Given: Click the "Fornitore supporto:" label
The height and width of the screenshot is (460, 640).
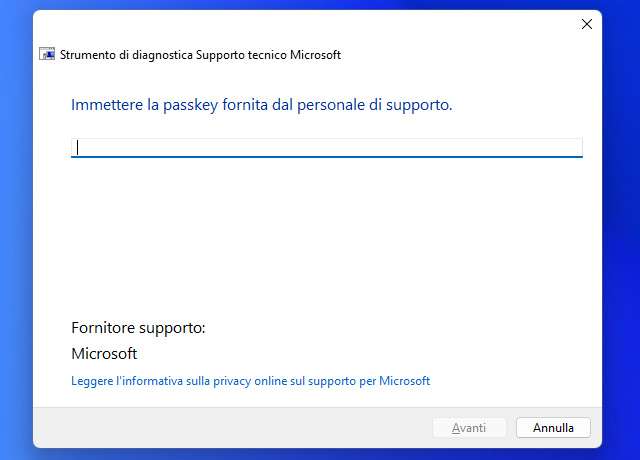Looking at the screenshot, I should (x=138, y=327).
